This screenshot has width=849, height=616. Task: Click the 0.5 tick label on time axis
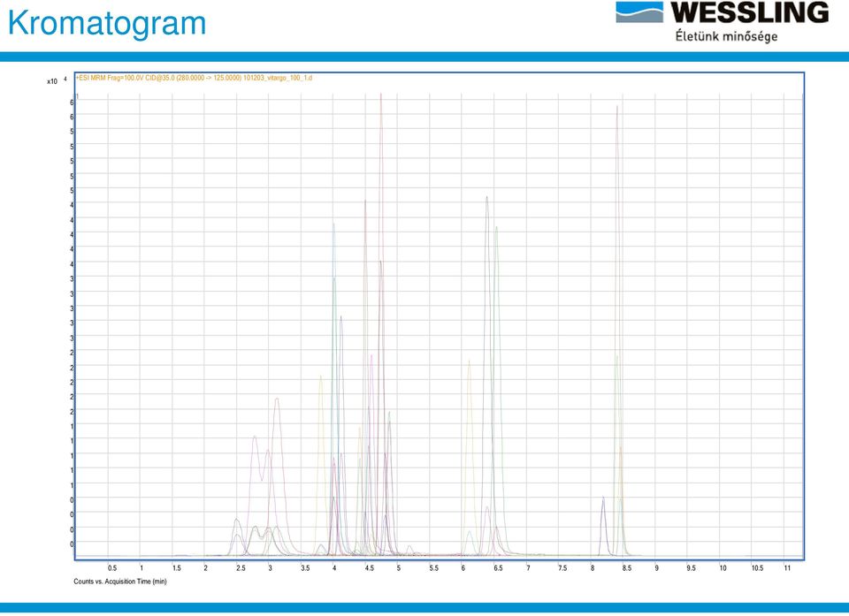[112, 568]
